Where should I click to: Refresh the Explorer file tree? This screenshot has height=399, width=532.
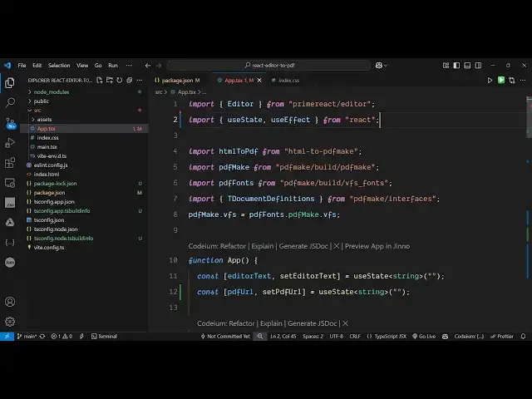[x=120, y=81]
